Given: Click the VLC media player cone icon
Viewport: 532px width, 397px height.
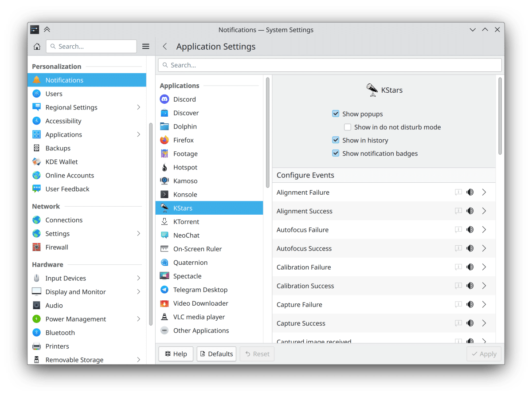Looking at the screenshot, I should pos(164,317).
